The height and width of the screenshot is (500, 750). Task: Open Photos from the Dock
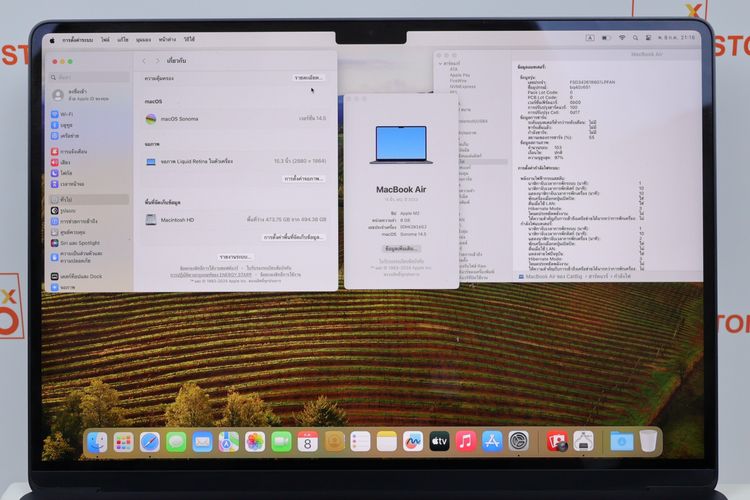click(255, 442)
